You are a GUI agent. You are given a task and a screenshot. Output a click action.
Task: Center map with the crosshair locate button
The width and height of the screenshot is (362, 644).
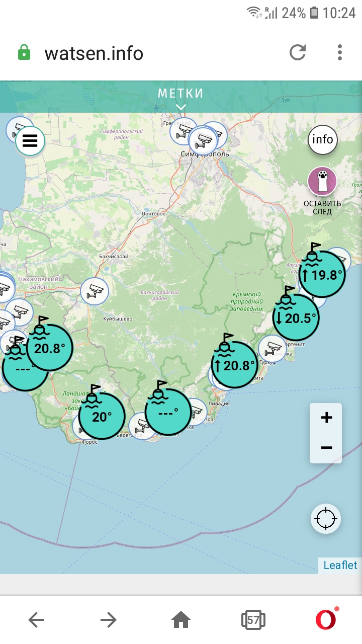[x=325, y=518]
